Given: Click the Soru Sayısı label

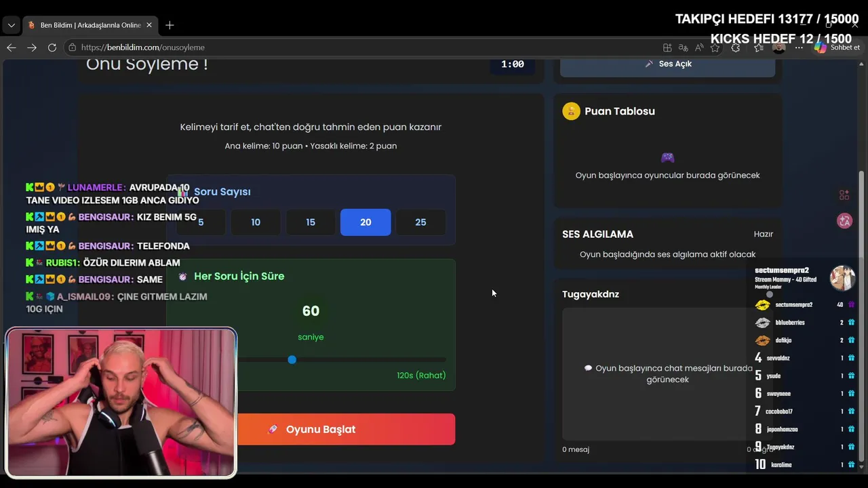Looking at the screenshot, I should 222,192.
